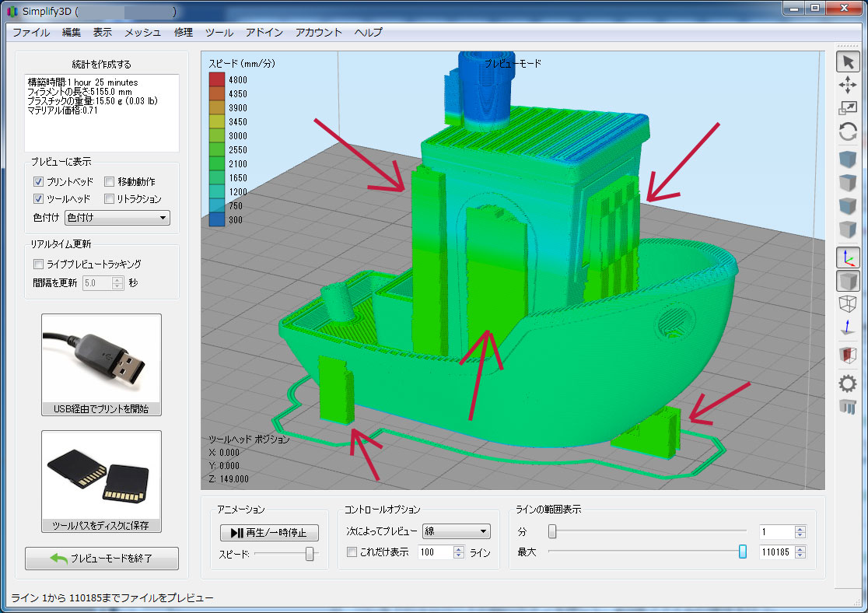Enable the ライブプレビュートラッキング checkbox
The image size is (868, 613).
(38, 264)
